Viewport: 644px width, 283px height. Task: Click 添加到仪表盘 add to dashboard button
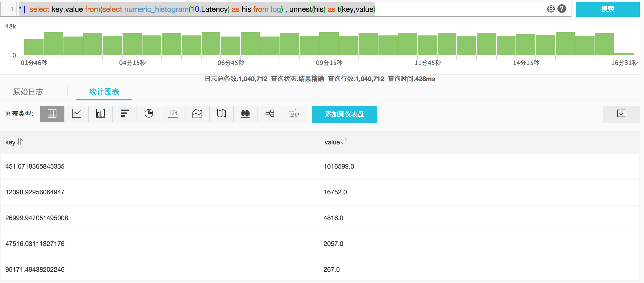pos(344,114)
